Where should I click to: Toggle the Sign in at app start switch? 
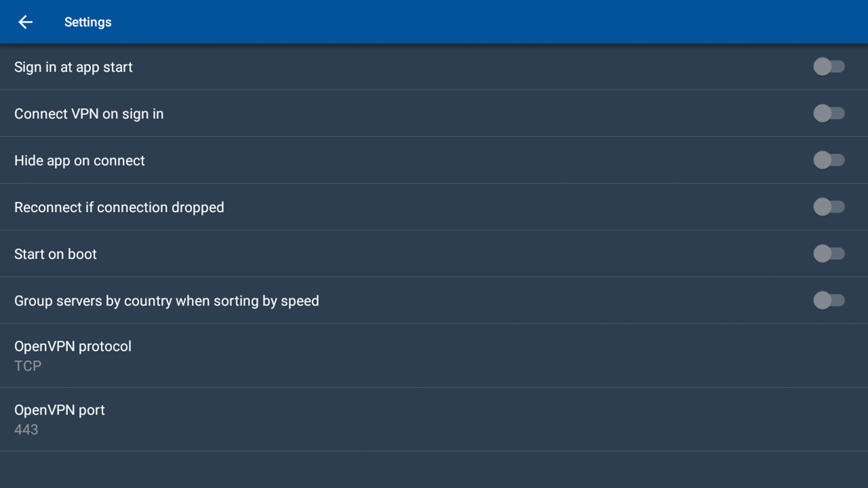point(829,67)
